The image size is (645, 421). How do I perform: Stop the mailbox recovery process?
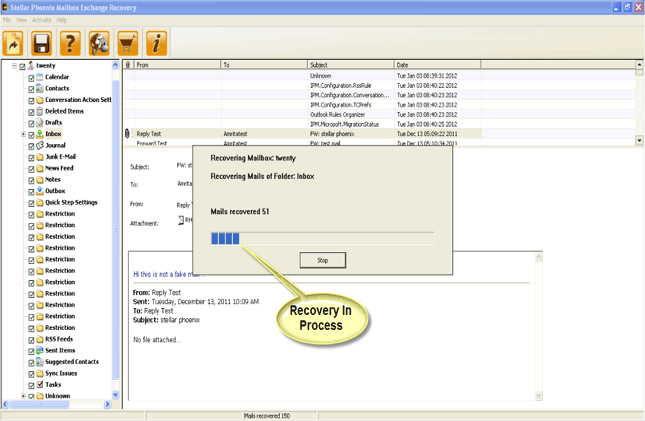pyautogui.click(x=322, y=260)
